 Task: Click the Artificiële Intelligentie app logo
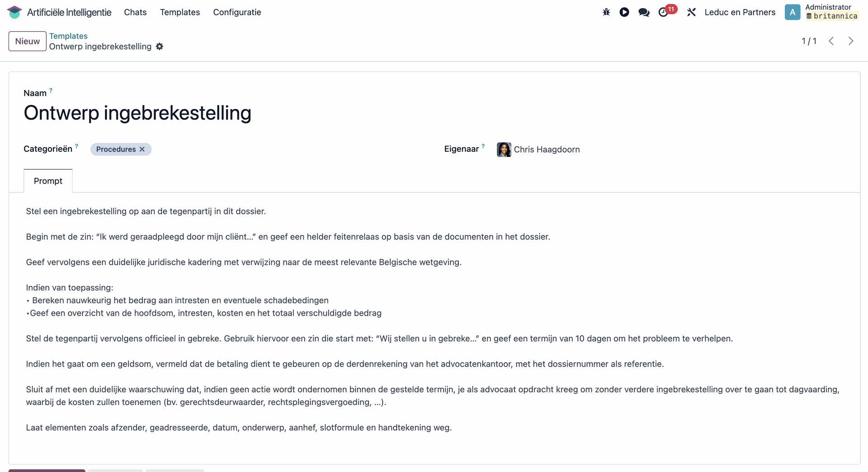(x=14, y=12)
